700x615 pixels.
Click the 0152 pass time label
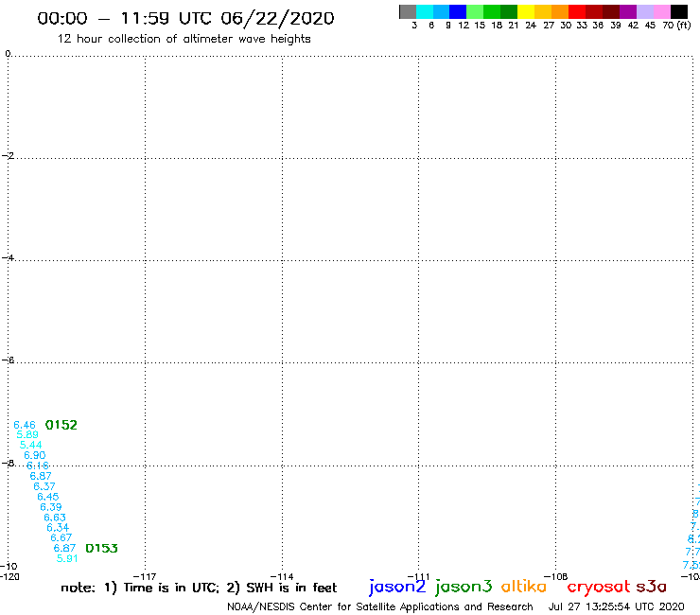coord(61,425)
